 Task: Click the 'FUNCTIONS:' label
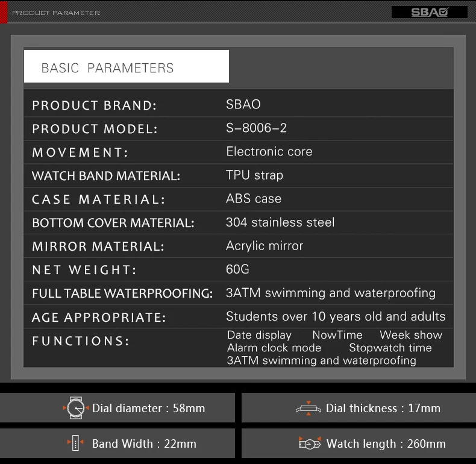click(x=81, y=340)
